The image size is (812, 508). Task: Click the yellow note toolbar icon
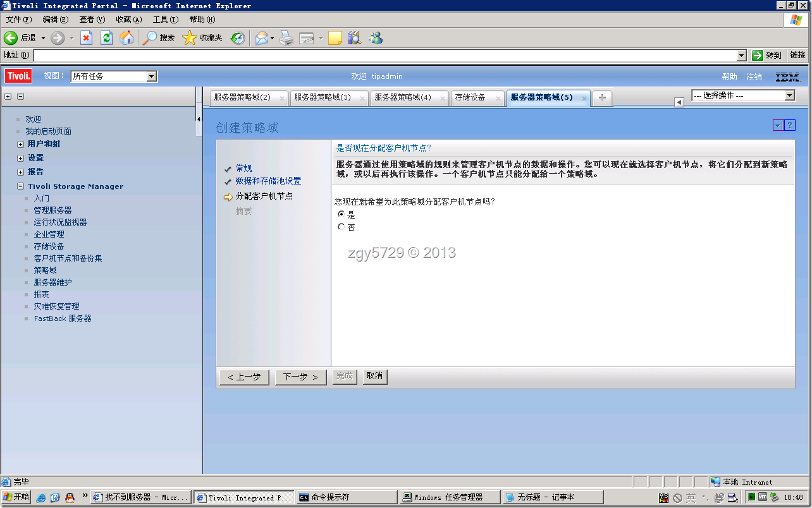(x=335, y=38)
